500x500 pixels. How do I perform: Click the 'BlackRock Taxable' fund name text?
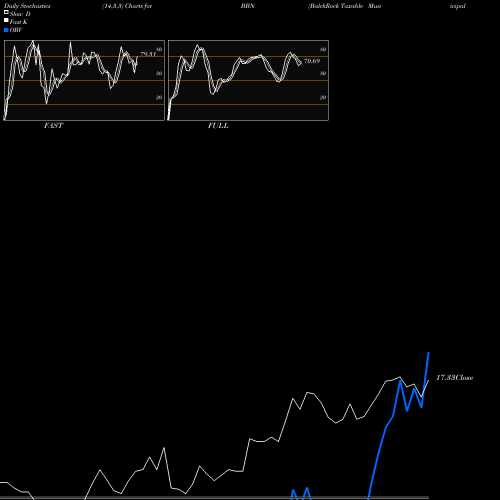(x=336, y=6)
